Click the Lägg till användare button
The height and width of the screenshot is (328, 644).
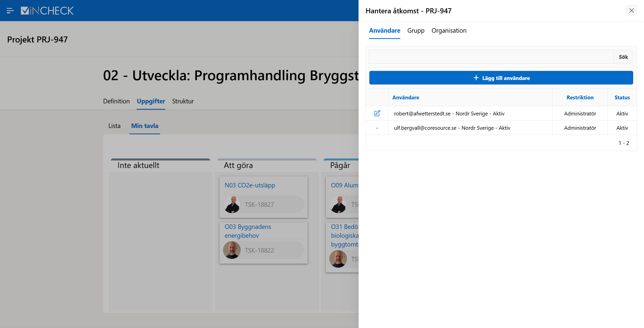[x=501, y=78]
